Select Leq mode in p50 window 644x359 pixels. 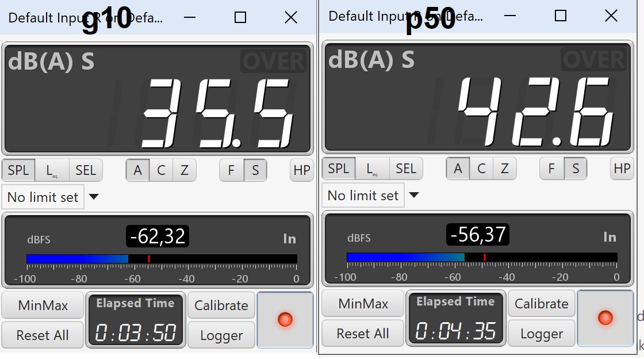(372, 169)
